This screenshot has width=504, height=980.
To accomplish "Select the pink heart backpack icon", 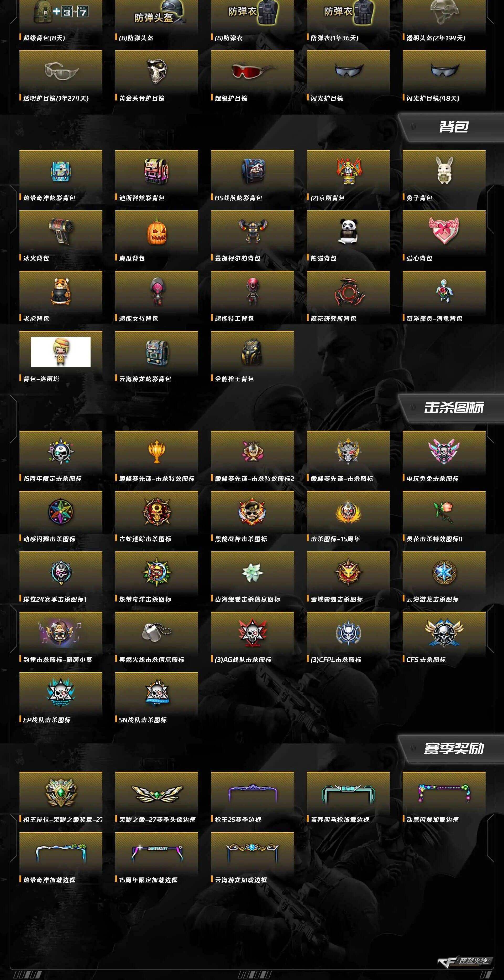I will (444, 231).
